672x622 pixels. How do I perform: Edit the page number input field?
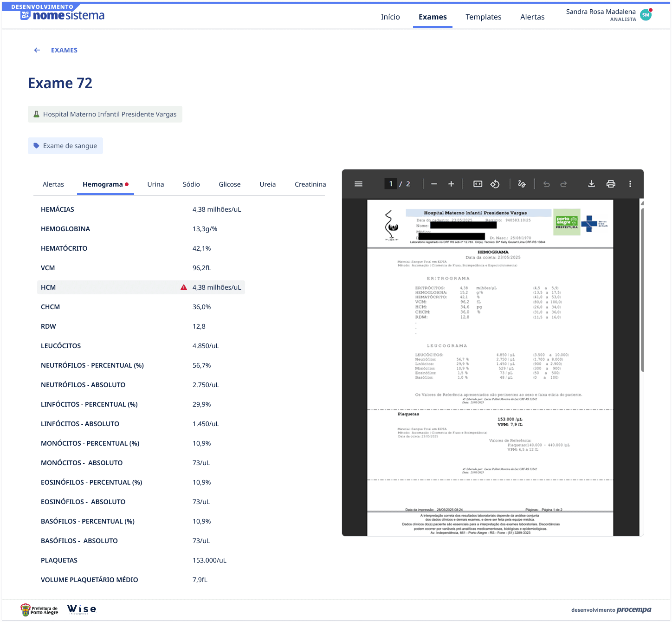390,183
